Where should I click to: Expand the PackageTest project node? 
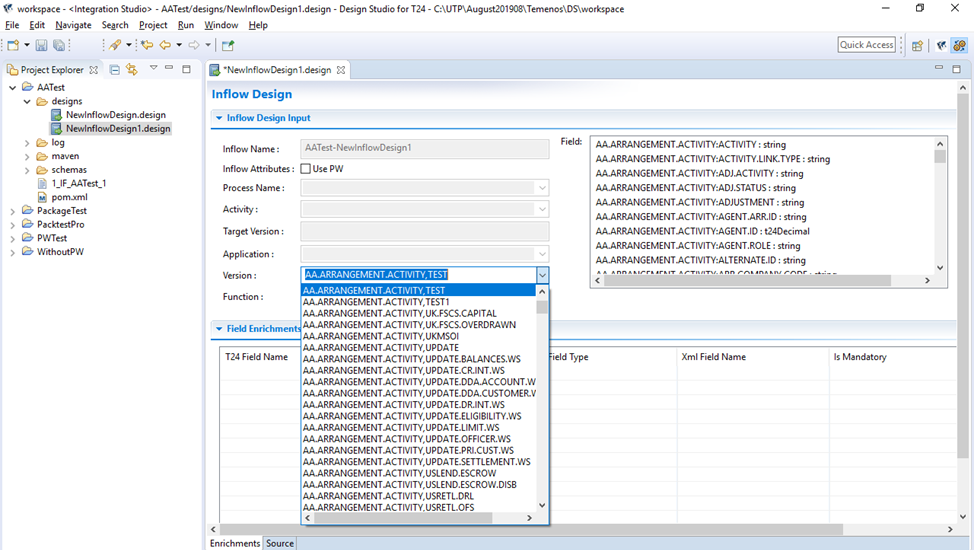click(x=13, y=211)
